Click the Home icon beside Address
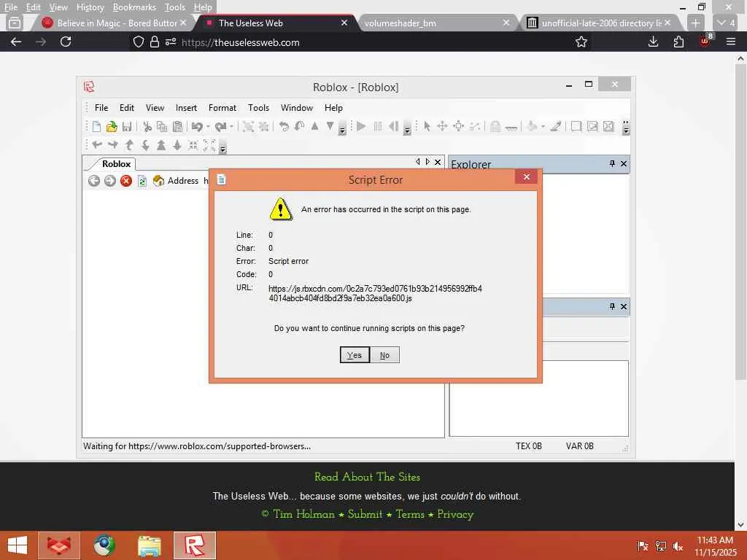Screen dimensions: 747x560 [x=158, y=181]
